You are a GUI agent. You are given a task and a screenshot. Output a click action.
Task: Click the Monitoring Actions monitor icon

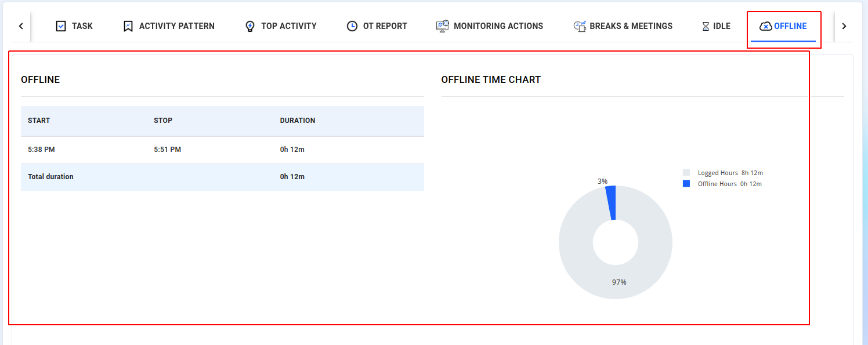coord(443,26)
